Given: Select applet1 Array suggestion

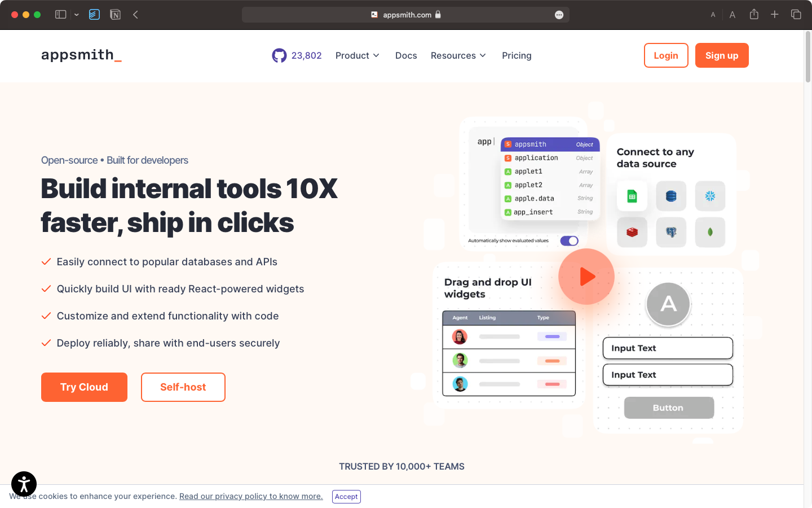Looking at the screenshot, I should click(550, 172).
